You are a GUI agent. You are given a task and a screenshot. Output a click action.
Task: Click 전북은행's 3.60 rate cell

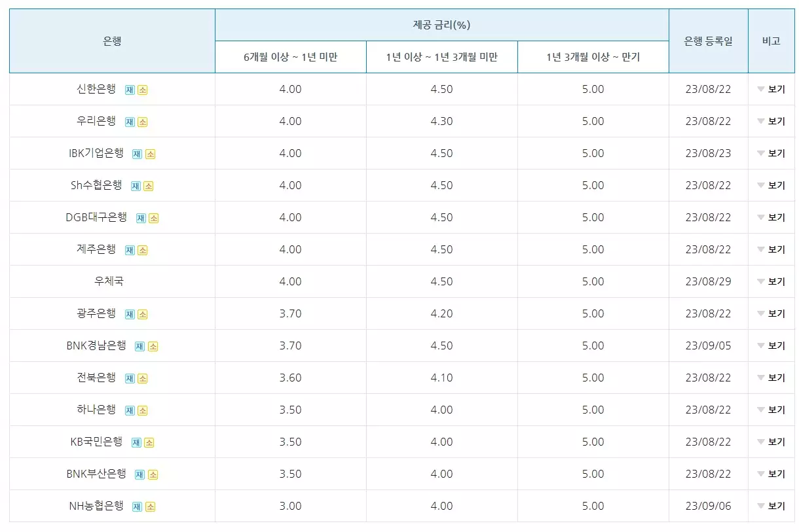[290, 378]
